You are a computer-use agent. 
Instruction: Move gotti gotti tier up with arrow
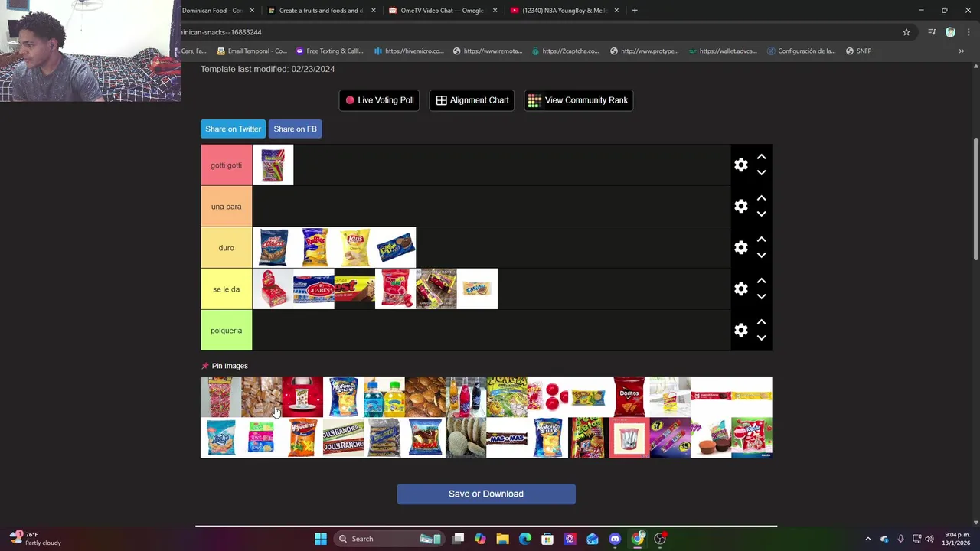pos(761,157)
